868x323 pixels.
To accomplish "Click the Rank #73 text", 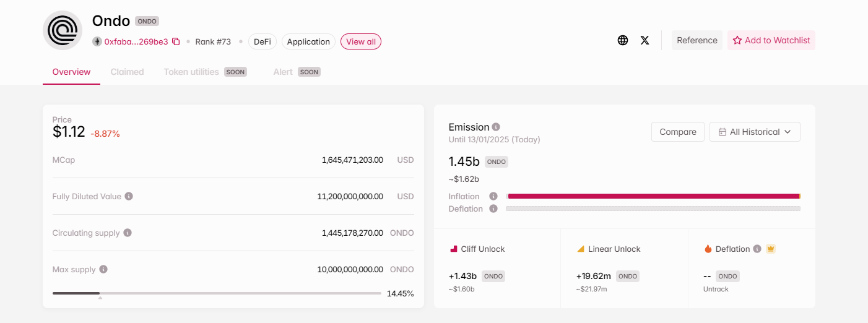I will tap(213, 41).
